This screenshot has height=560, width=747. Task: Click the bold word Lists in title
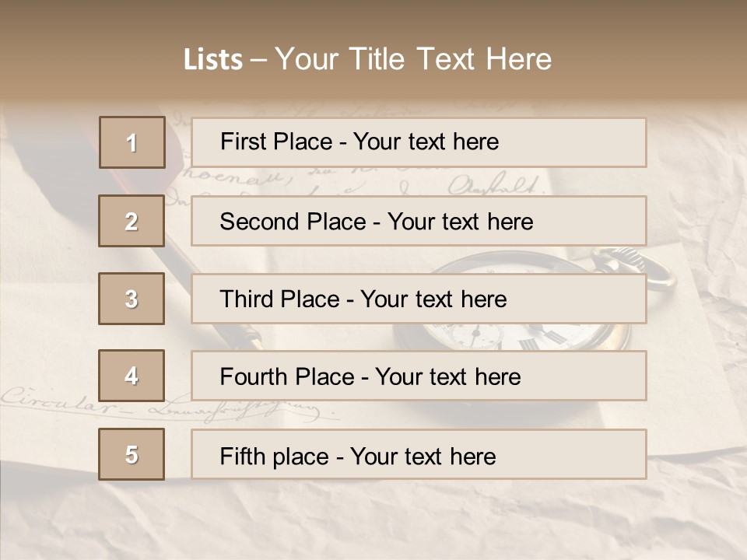(x=213, y=60)
